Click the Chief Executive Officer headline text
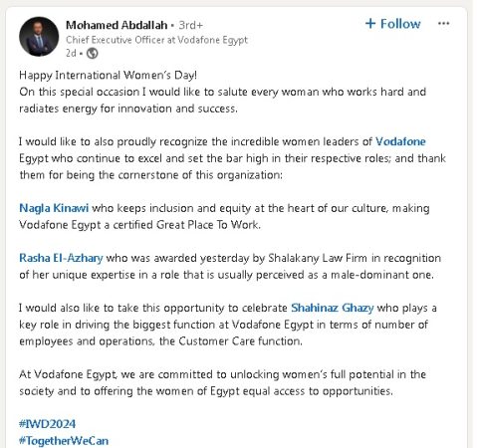The height and width of the screenshot is (448, 477). tap(156, 40)
